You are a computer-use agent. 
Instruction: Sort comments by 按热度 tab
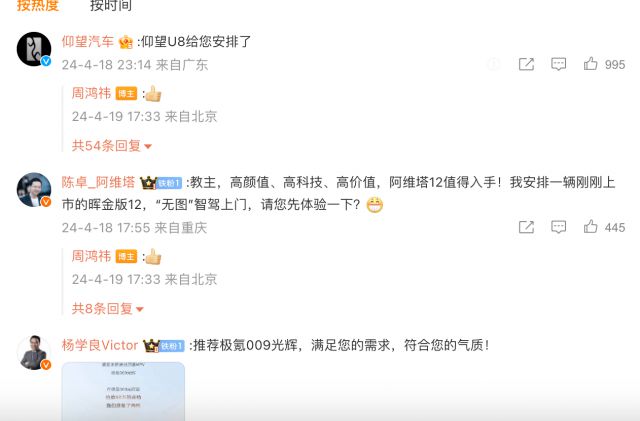(x=38, y=5)
